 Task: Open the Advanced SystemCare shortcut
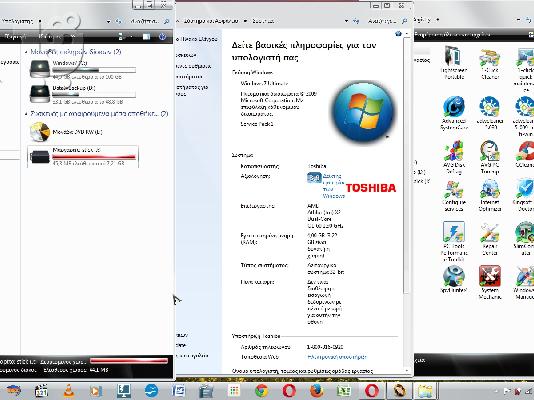[454, 113]
